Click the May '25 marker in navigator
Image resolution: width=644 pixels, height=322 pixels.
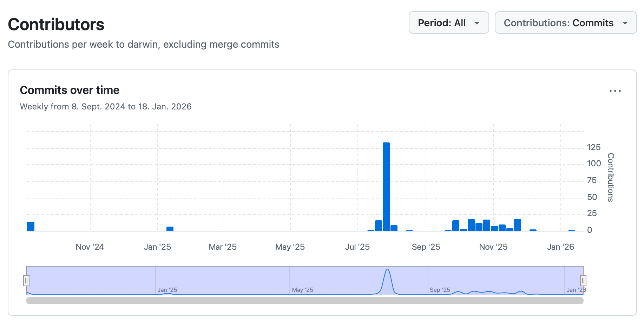tap(302, 290)
